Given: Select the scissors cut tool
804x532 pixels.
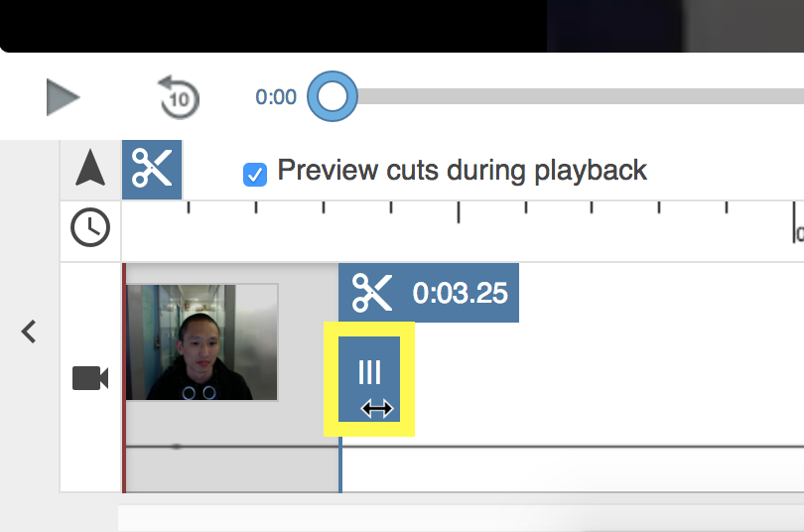Looking at the screenshot, I should click(x=152, y=169).
